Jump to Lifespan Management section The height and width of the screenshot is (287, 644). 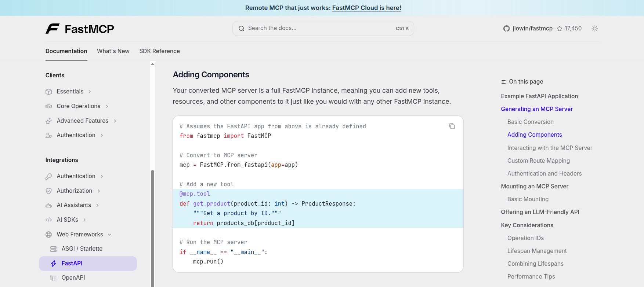537,251
